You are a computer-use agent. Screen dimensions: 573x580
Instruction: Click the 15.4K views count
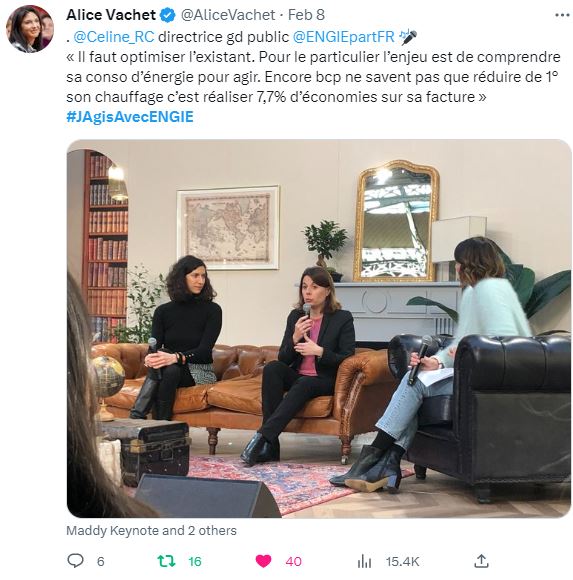402,562
